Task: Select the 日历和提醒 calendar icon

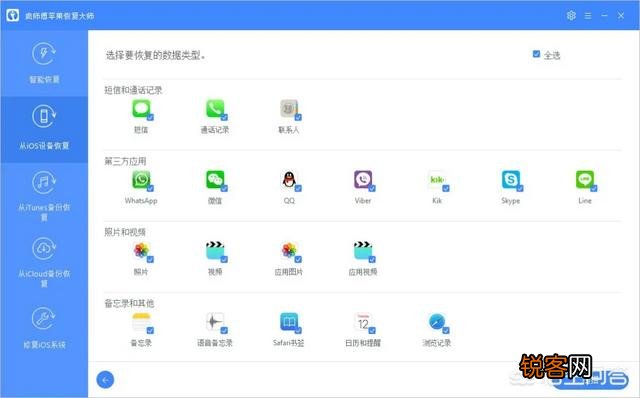Action: click(363, 322)
